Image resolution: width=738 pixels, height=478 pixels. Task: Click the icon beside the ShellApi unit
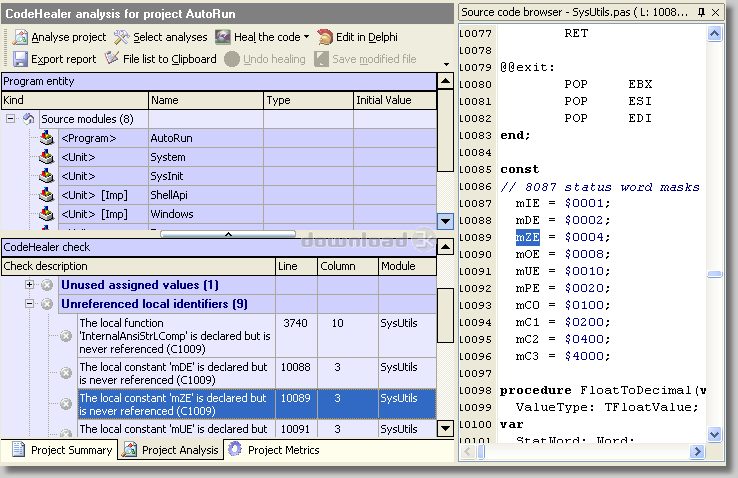[47, 195]
